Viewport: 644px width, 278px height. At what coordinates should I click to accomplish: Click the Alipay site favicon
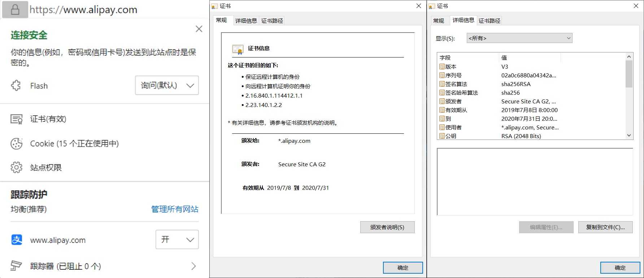pos(17,240)
